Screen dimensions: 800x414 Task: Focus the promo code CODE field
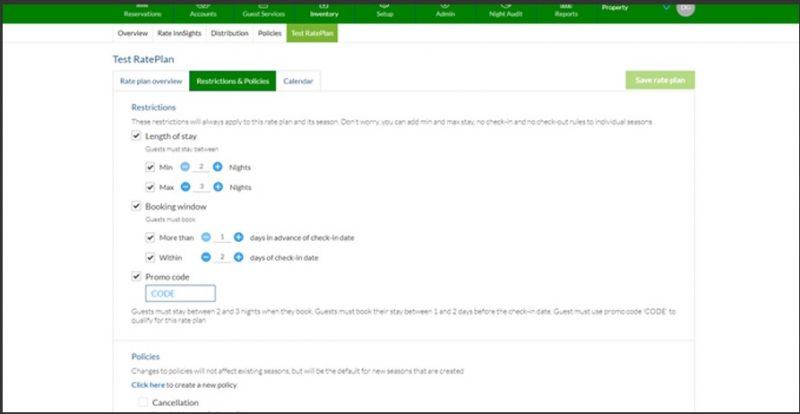[180, 294]
